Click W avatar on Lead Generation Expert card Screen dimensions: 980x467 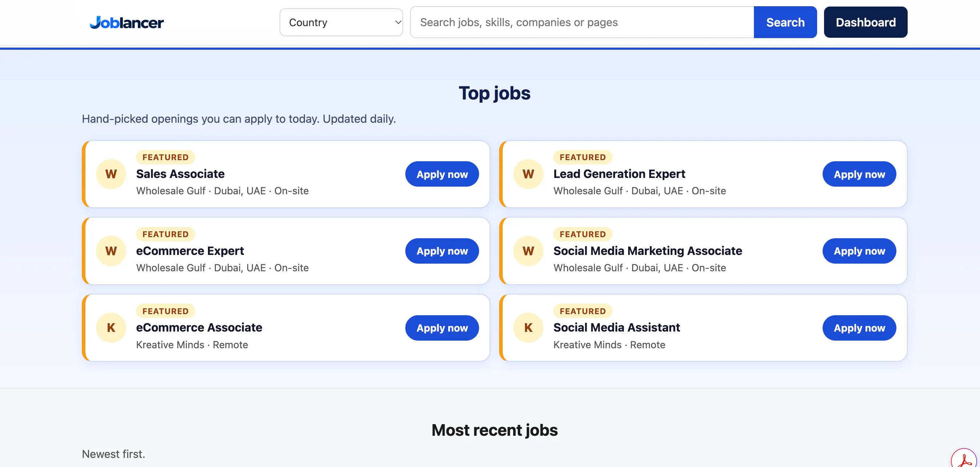528,174
